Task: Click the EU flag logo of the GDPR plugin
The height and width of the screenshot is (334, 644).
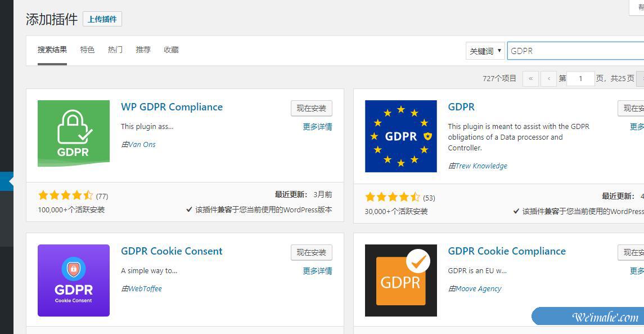Action: [400, 136]
